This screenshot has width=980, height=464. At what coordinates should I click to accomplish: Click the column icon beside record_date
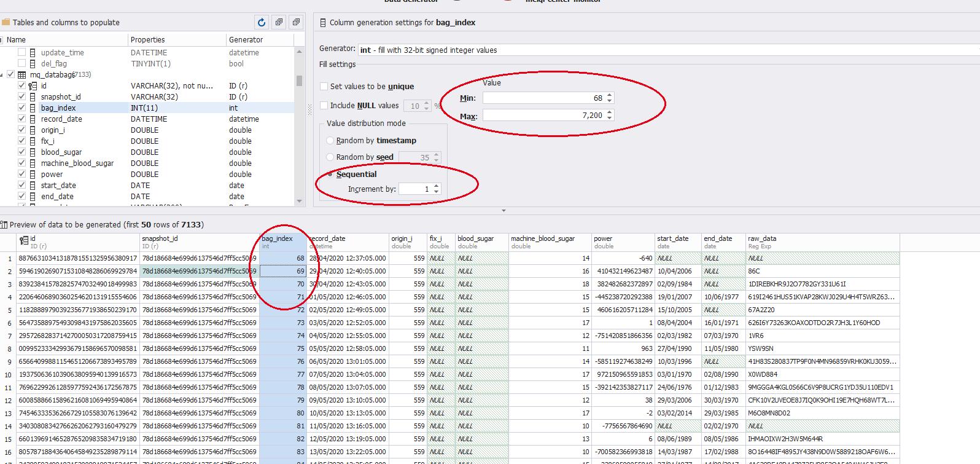click(33, 119)
